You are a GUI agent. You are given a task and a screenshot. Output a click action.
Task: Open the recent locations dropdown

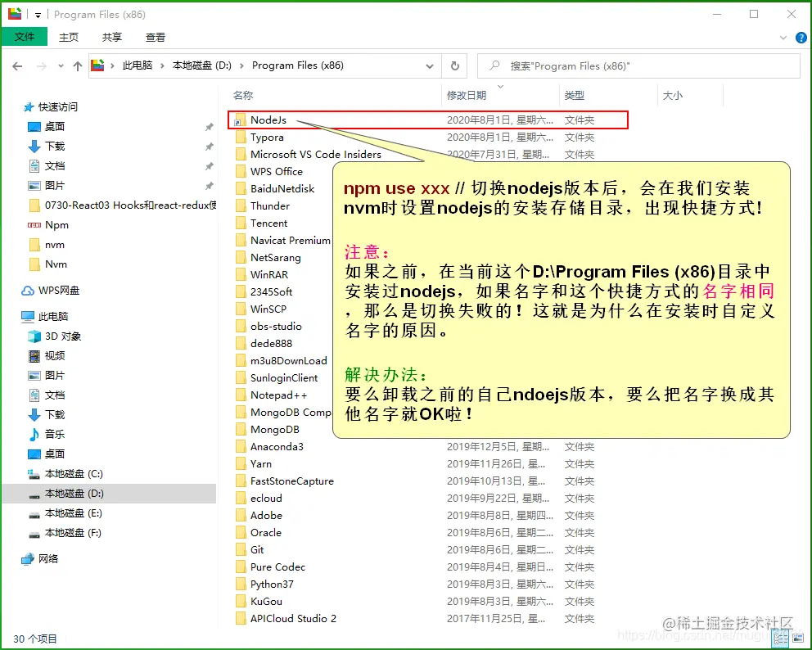coord(61,66)
